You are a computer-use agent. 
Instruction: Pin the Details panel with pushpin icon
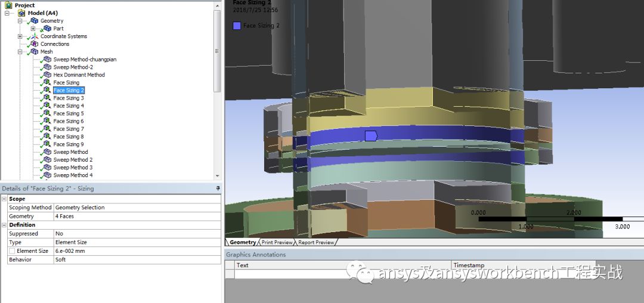click(218, 188)
